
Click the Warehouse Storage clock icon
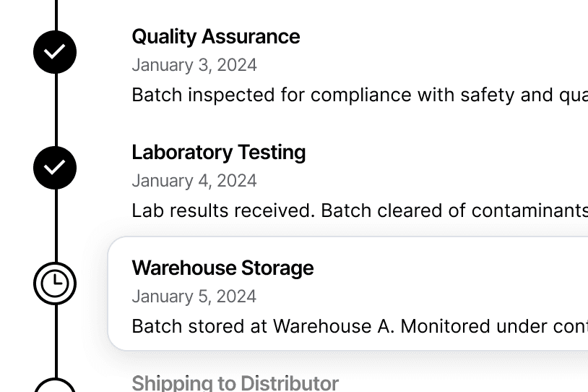coord(55,284)
